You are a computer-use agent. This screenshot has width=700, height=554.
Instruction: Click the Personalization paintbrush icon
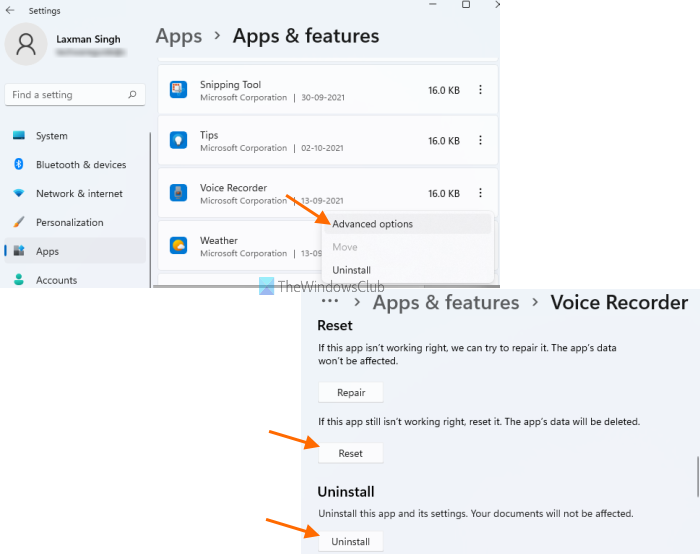point(19,222)
